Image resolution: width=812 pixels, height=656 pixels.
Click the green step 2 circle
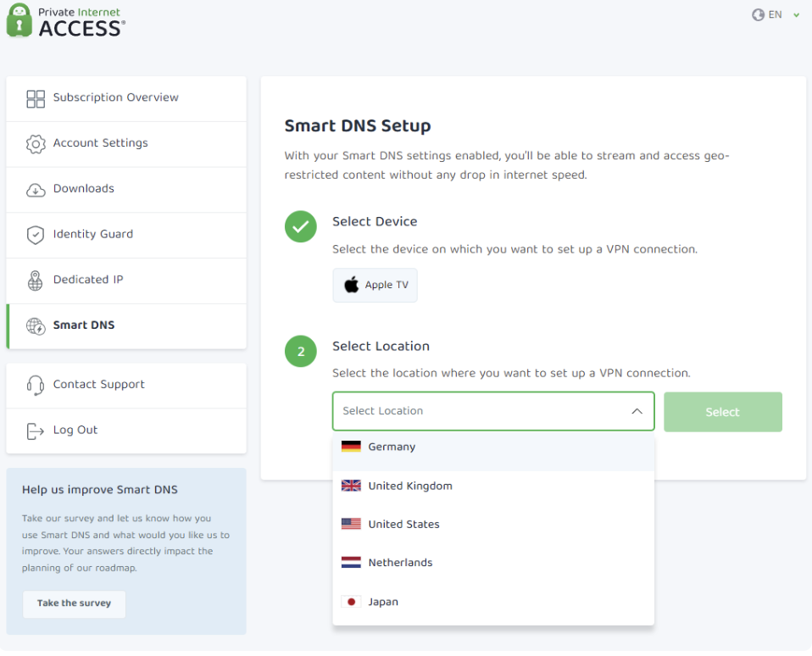300,351
